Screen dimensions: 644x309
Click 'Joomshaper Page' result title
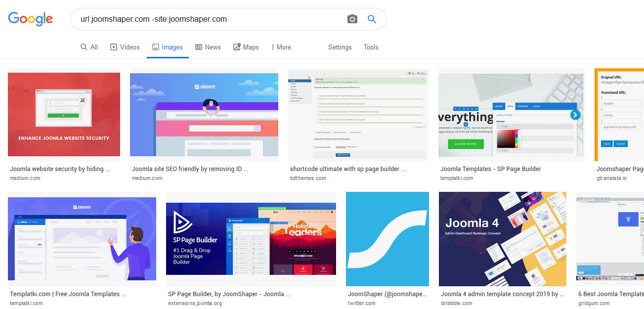(x=620, y=169)
